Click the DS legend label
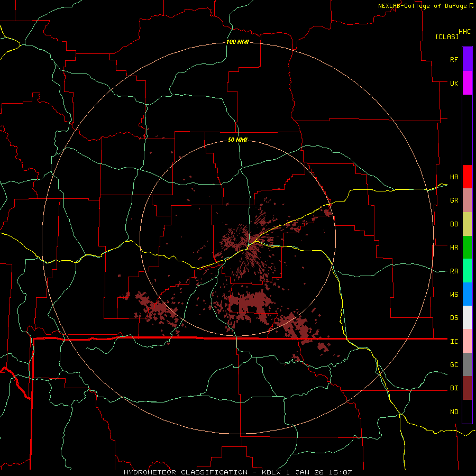The height and width of the screenshot is (476, 476). (454, 318)
